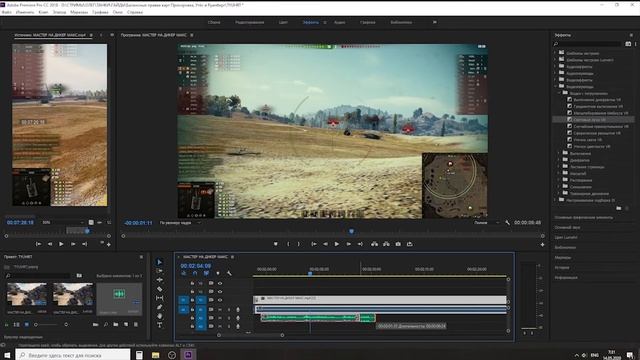Toggle nest-or-individual-clips insert mode
This screenshot has width=640, height=360.
[x=184, y=273]
